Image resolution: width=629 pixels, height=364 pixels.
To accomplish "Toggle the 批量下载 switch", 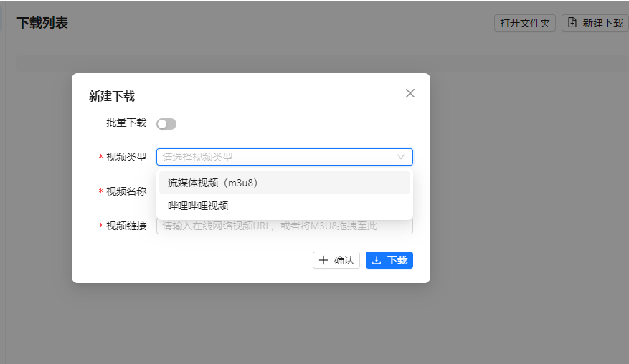I will click(166, 124).
